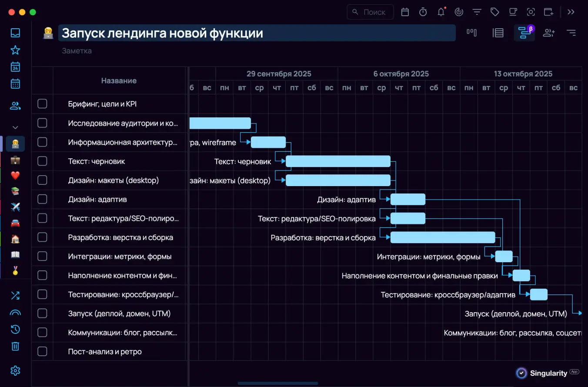
Task: Collapse the sidebar projects chevron
Action: (15, 127)
